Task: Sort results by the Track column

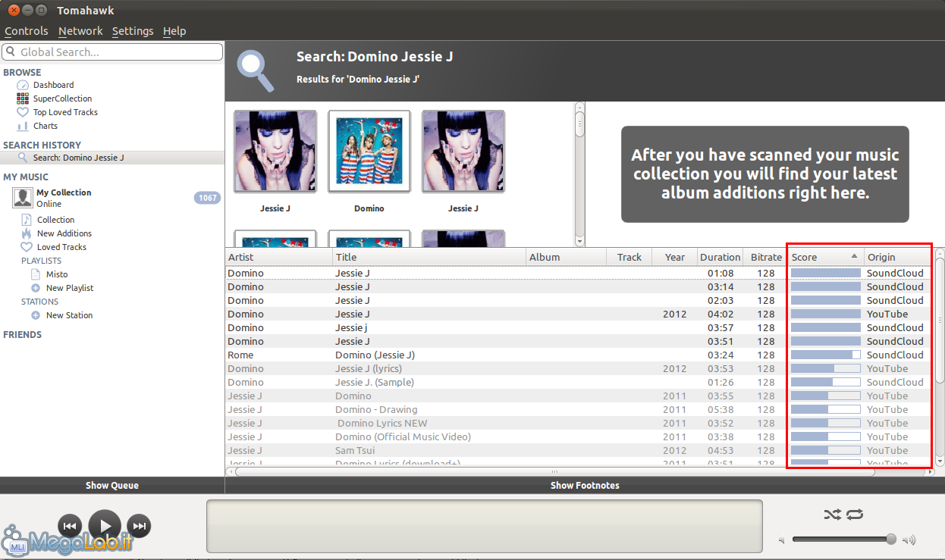Action: [629, 257]
